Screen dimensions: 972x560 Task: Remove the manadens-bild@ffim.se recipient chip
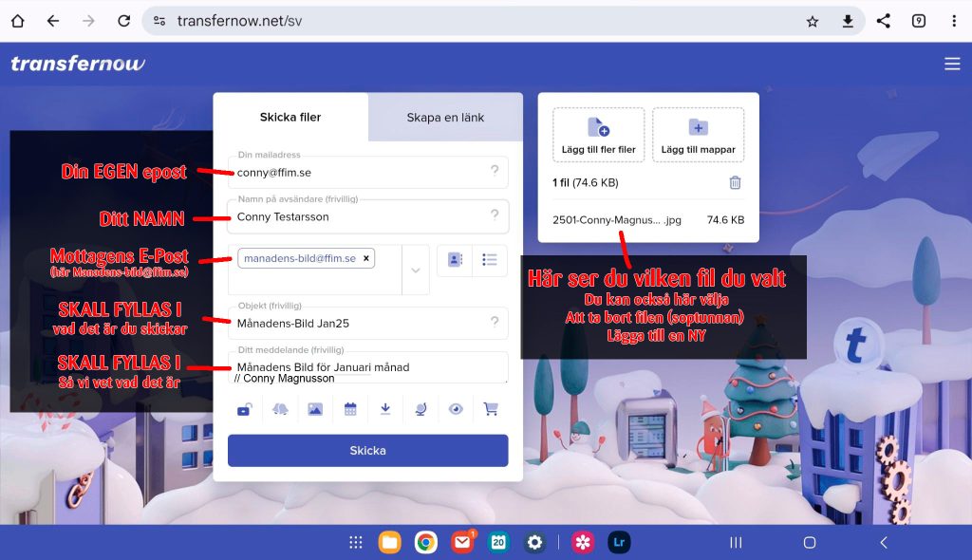pyautogui.click(x=366, y=258)
